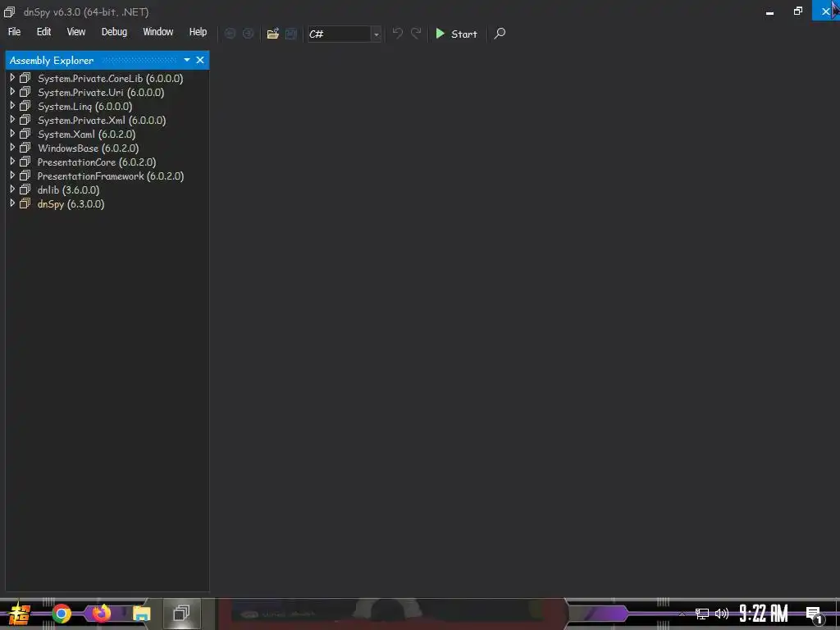Open the notification center icon
The width and height of the screenshot is (840, 630).
pyautogui.click(x=814, y=614)
